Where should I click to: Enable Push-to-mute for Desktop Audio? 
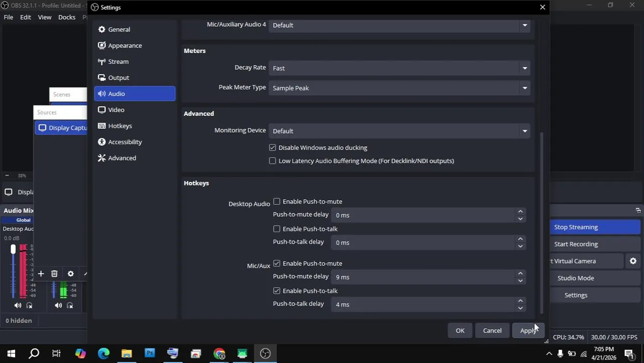(x=277, y=202)
